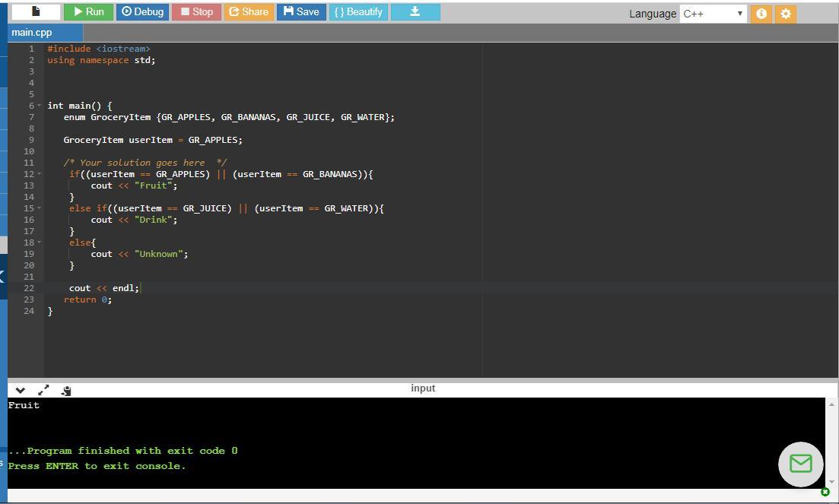
Task: Open the mail feedback button
Action: tap(800, 464)
